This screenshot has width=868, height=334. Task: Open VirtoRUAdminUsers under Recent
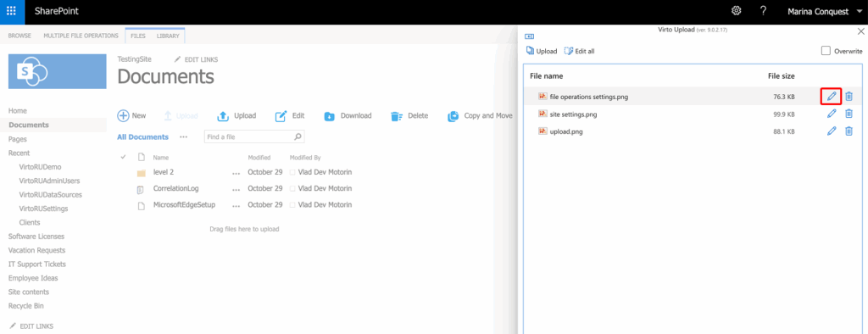[49, 181]
